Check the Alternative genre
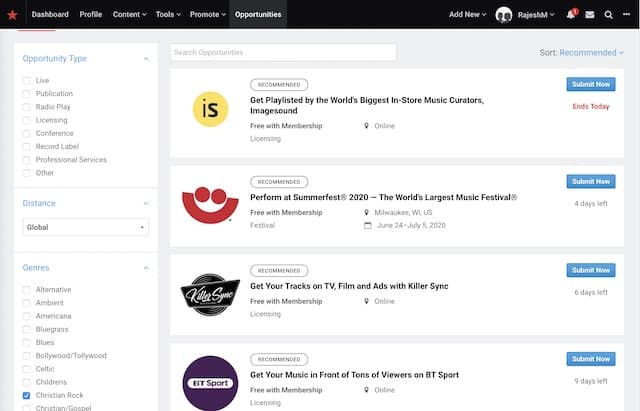 [27, 290]
